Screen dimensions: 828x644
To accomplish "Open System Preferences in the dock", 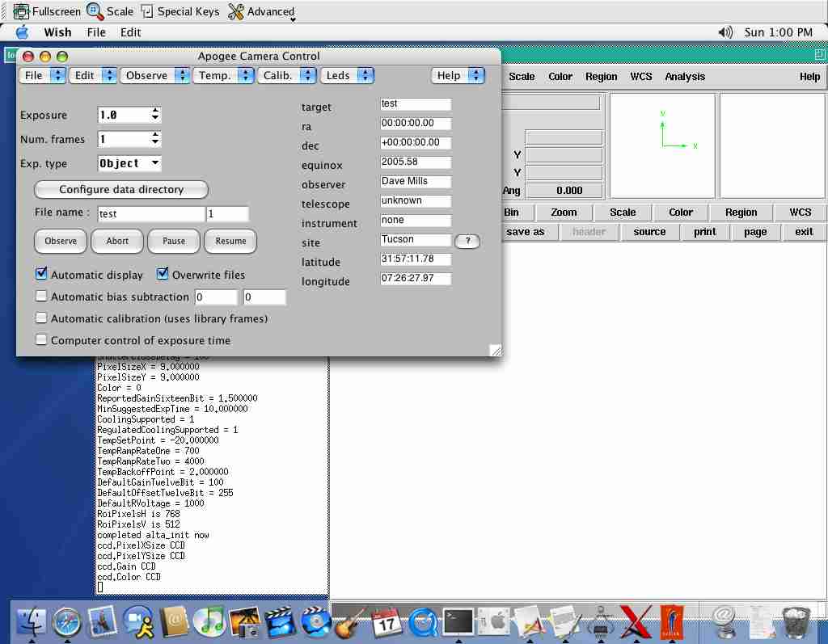I will (x=494, y=621).
